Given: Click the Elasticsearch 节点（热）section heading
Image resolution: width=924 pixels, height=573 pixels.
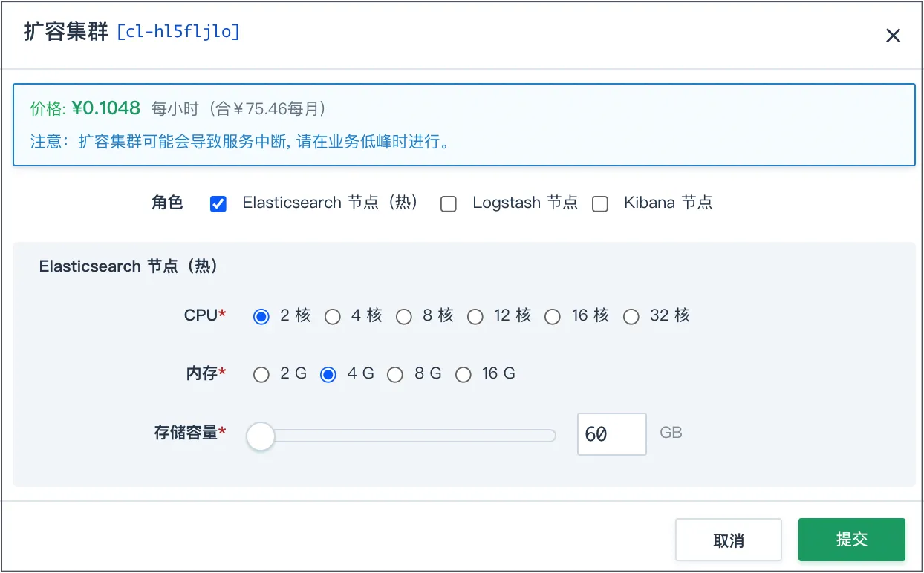Looking at the screenshot, I should point(129,266).
